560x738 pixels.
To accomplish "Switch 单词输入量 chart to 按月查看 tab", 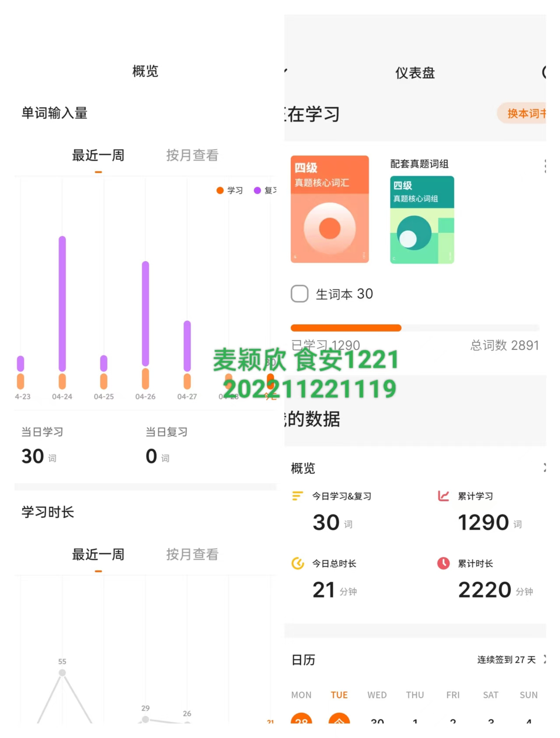I will click(x=192, y=155).
